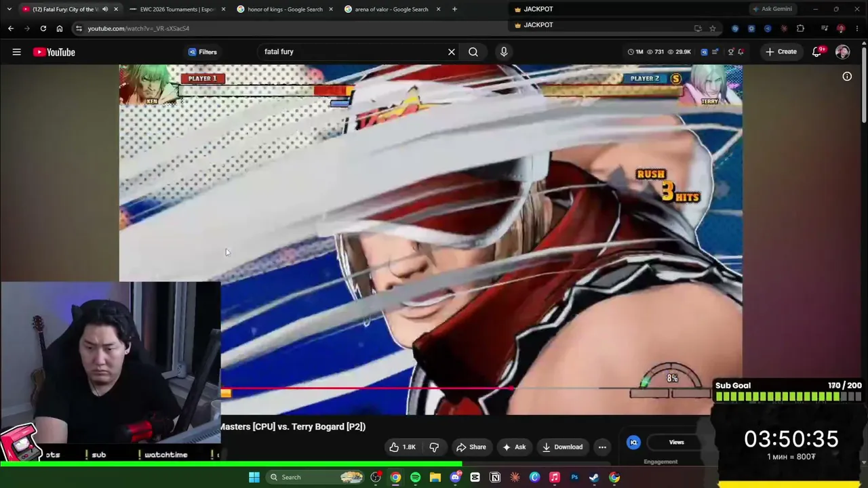The width and height of the screenshot is (868, 488).
Task: Open Chrome three-dot menu
Action: [856, 28]
